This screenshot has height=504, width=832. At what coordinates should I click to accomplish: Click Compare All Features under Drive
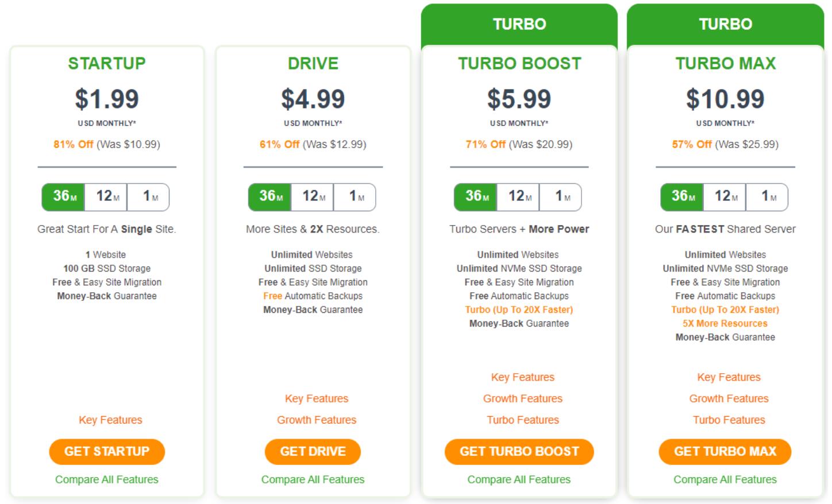tap(313, 480)
